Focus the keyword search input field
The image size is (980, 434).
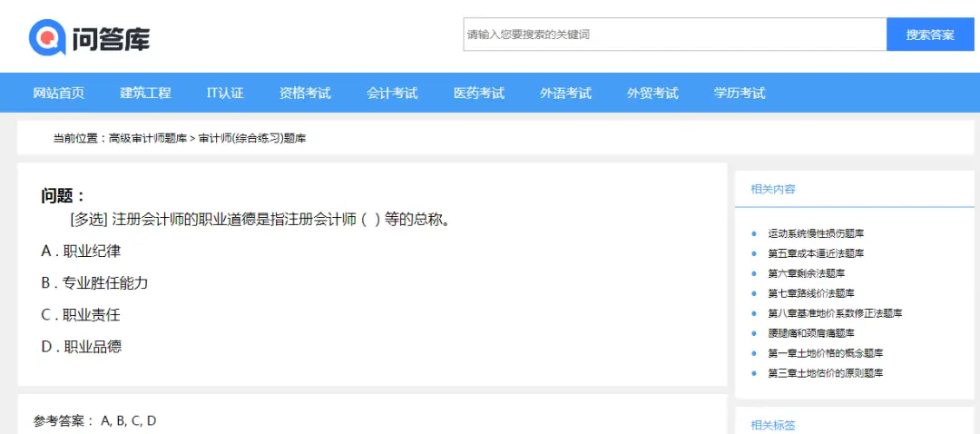point(674,35)
